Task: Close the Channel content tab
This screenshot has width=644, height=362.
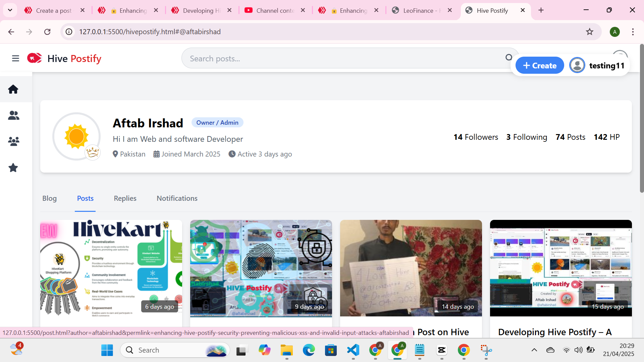Action: (303, 10)
